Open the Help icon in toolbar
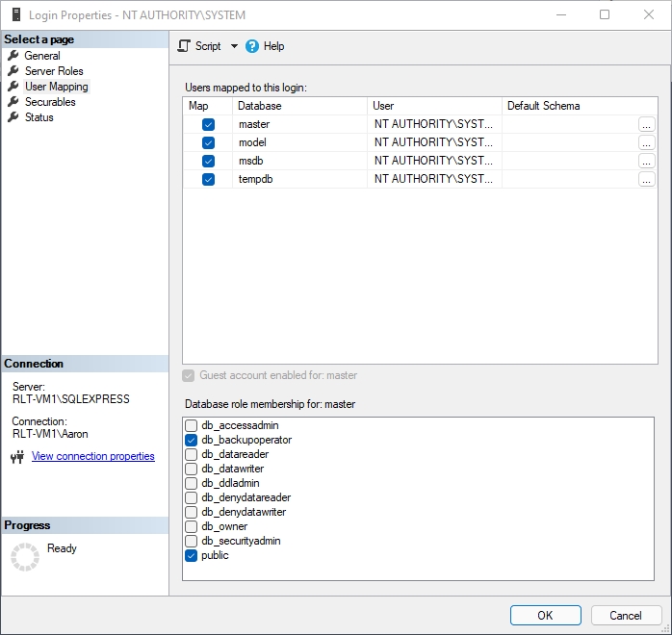672x635 pixels. point(252,46)
